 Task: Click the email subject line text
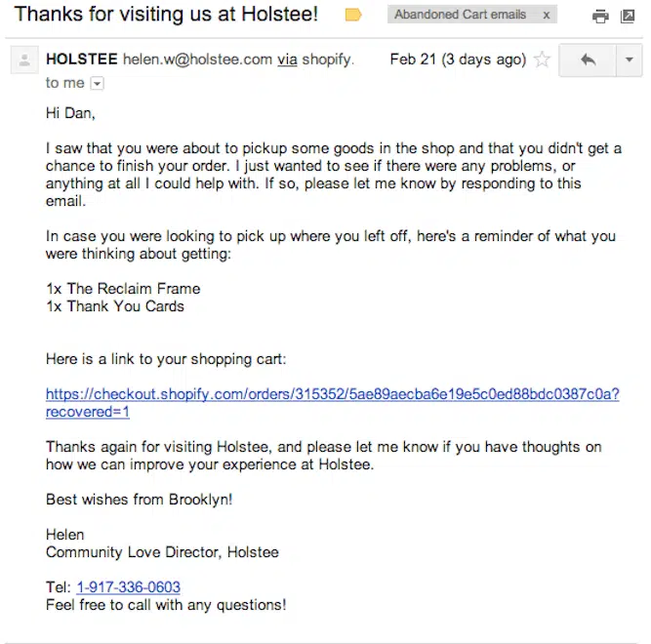tap(166, 15)
